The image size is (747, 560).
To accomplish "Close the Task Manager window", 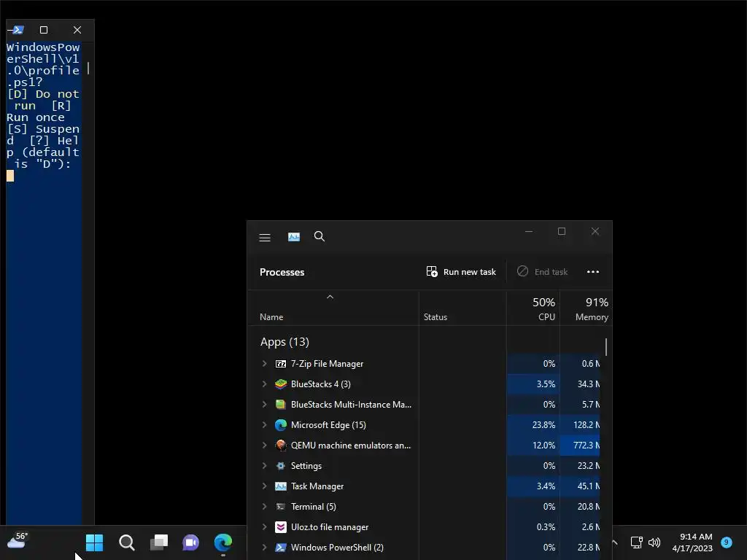I will [x=595, y=231].
